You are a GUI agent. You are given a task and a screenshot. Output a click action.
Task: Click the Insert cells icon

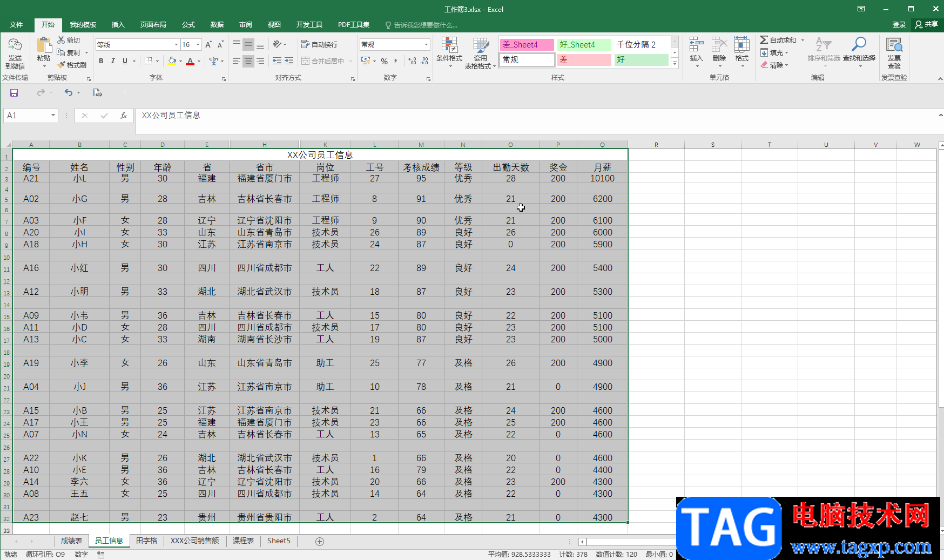(x=697, y=45)
